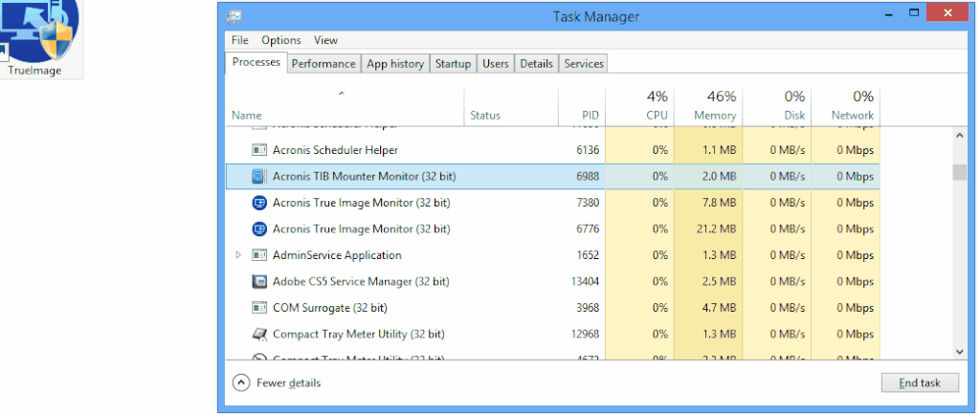Switch to the Performance tab

pyautogui.click(x=323, y=64)
